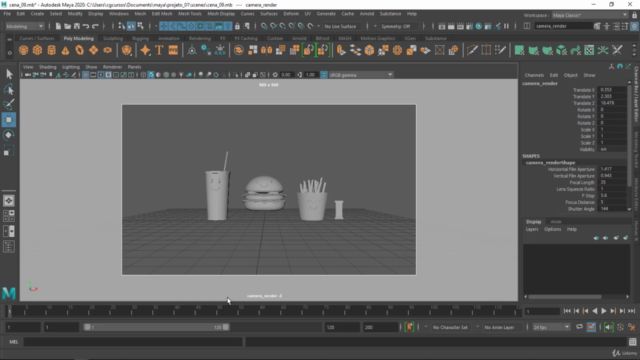Open the layer editor Options menu
This screenshot has width=640, height=360.
coord(552,229)
